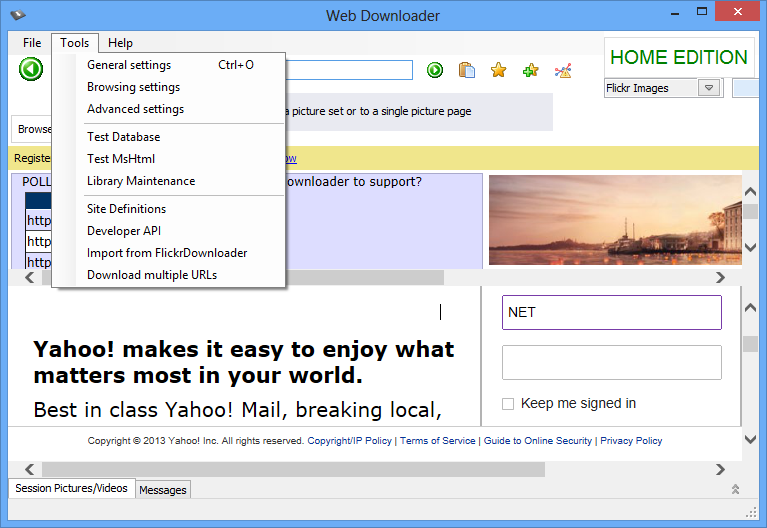The width and height of the screenshot is (767, 528).
Task: Open the Privacy Policy link
Action: [x=631, y=441]
